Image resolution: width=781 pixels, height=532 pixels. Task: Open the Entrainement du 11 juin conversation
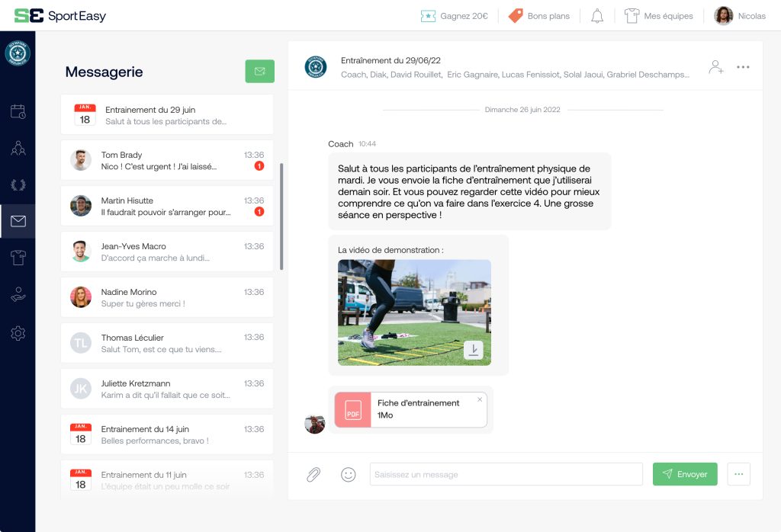coord(167,479)
